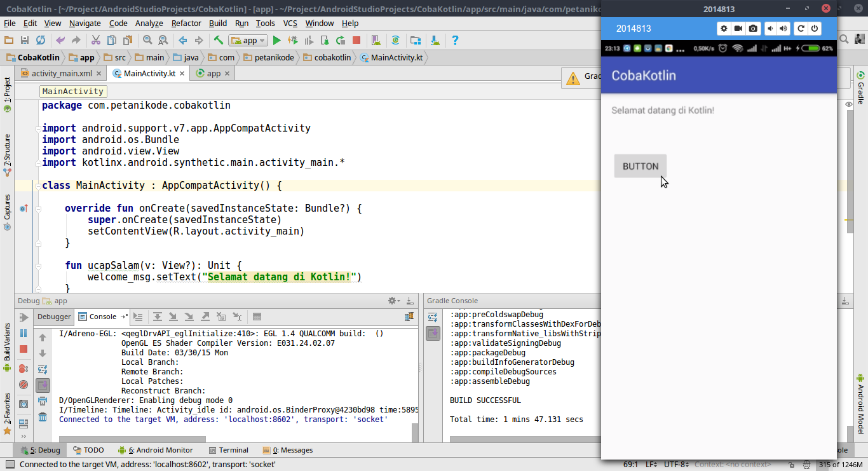Power off the emulator with power icon

[x=814, y=28]
